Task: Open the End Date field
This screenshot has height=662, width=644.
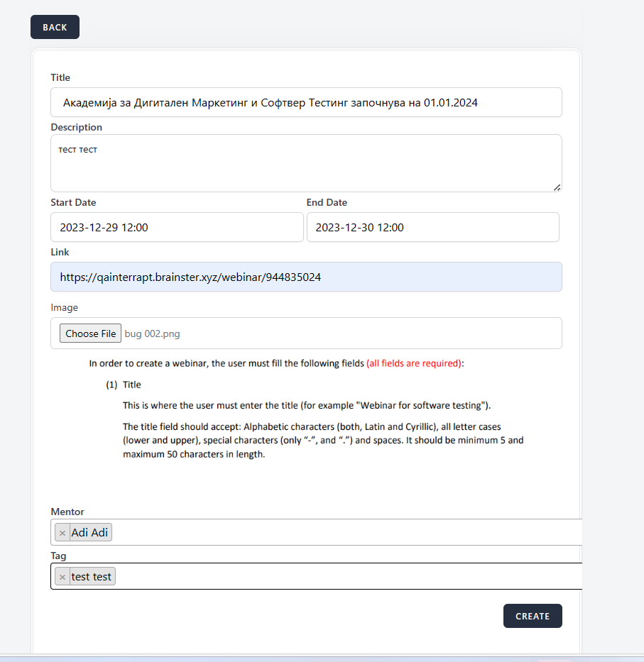Action: (x=432, y=227)
